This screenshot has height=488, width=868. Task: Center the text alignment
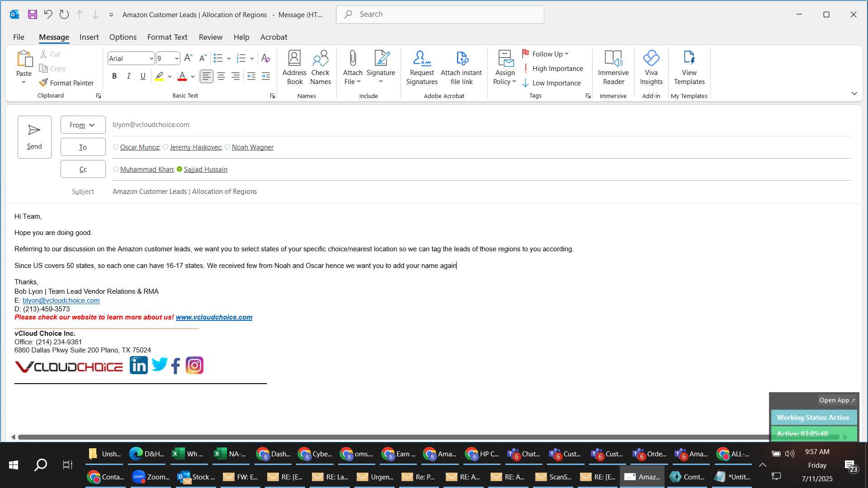[221, 76]
